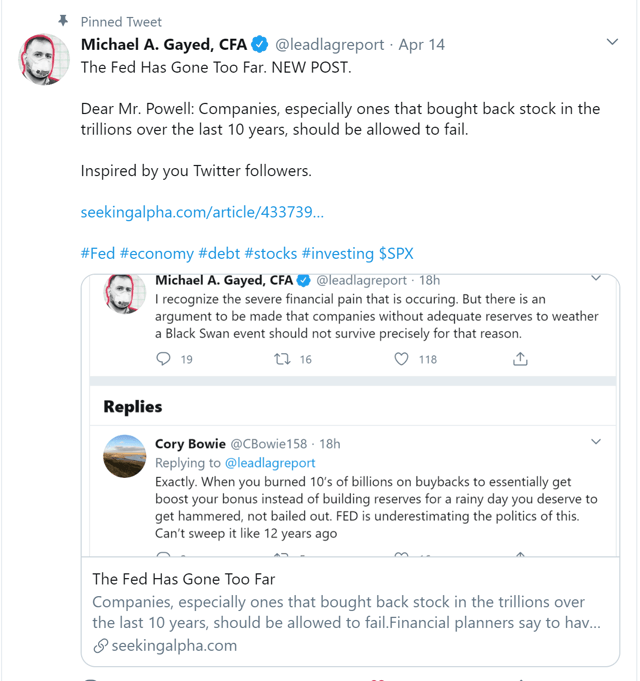Click the retweet icon showing 16
The image size is (640, 681).
283,359
